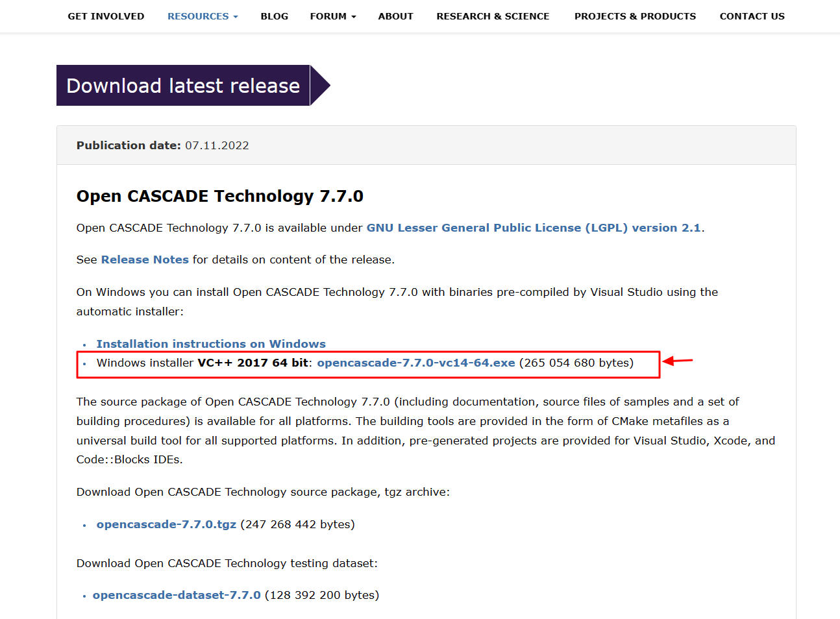
Task: Download opencascade-7.7.0.tgz source archive
Action: tap(166, 524)
